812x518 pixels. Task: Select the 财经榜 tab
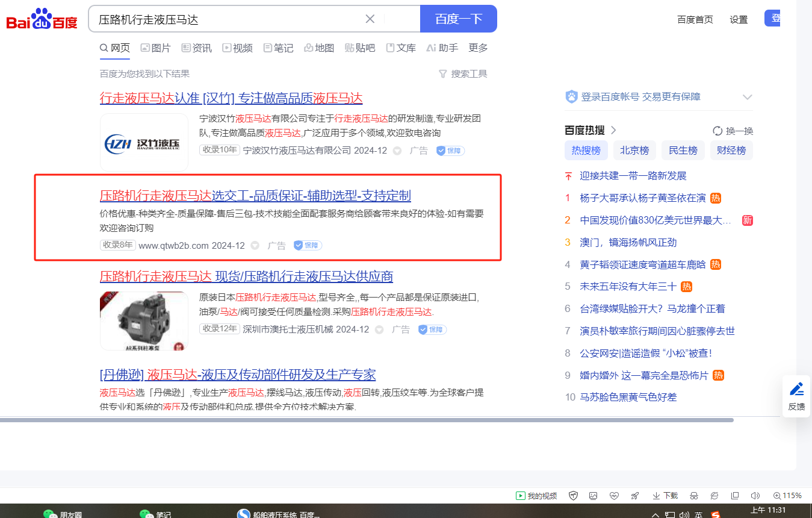click(731, 151)
